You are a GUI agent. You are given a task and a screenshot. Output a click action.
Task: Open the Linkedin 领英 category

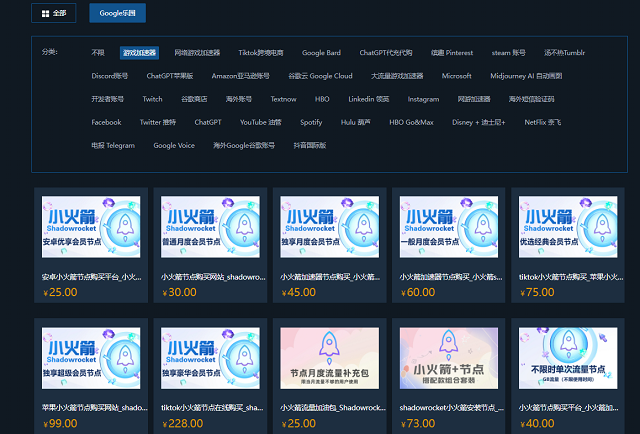pos(369,99)
